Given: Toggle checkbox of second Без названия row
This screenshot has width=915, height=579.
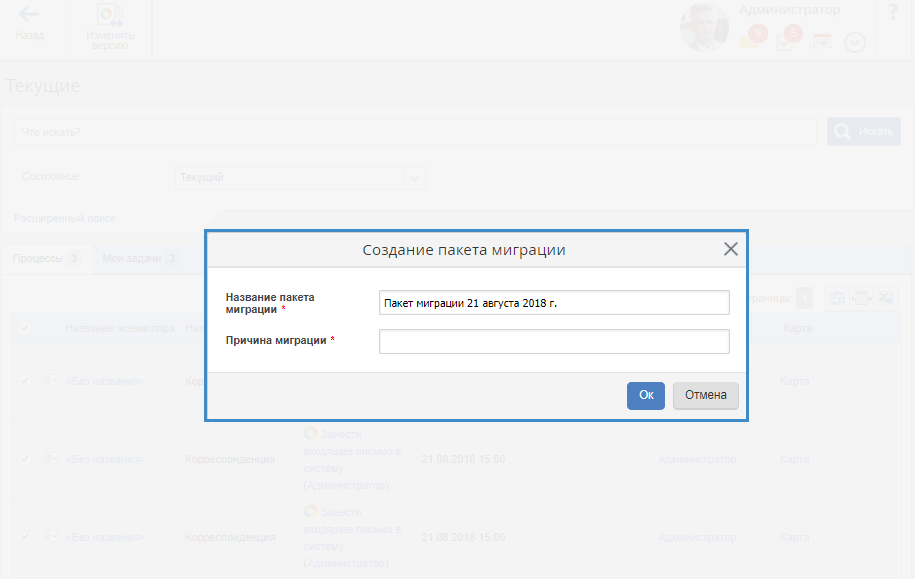Looking at the screenshot, I should [25, 459].
